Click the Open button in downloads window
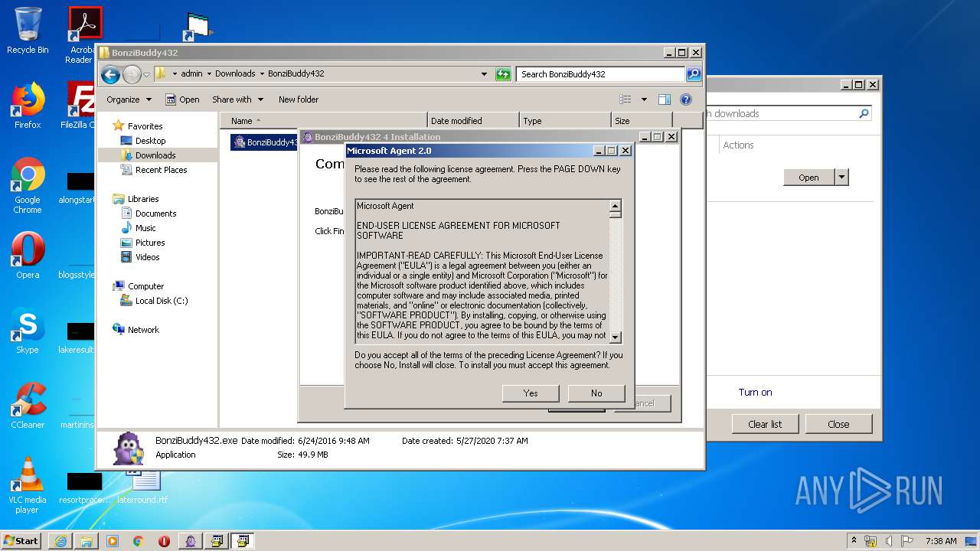Viewport: 980px width, 551px height. tap(808, 178)
